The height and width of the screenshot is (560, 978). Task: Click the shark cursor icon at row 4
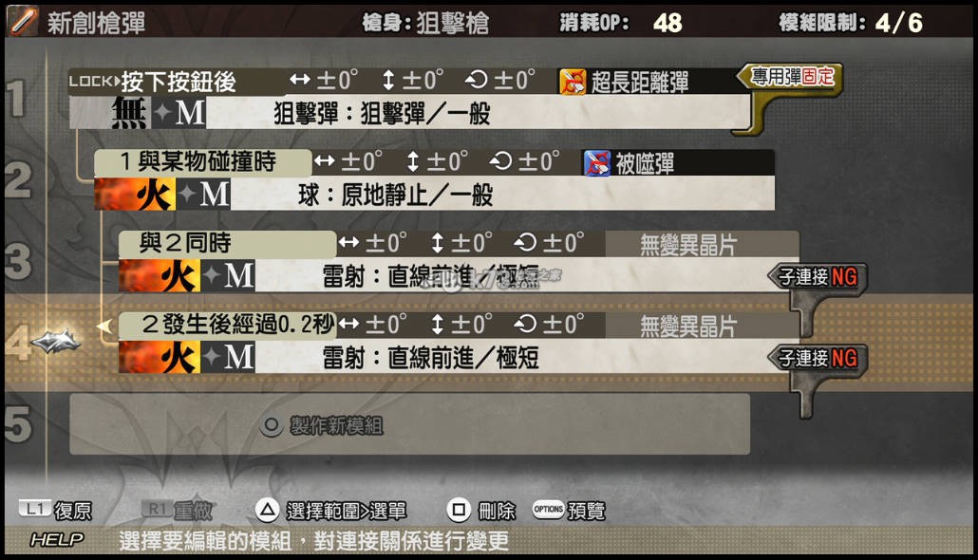[56, 341]
